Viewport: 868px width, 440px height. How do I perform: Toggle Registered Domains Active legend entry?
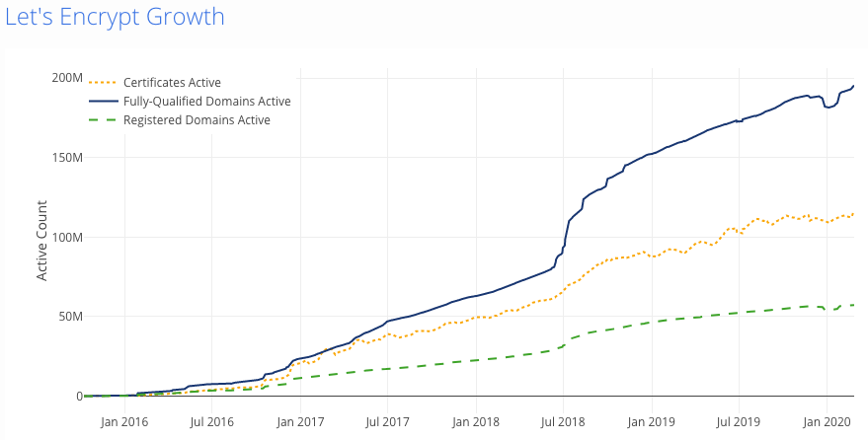197,120
